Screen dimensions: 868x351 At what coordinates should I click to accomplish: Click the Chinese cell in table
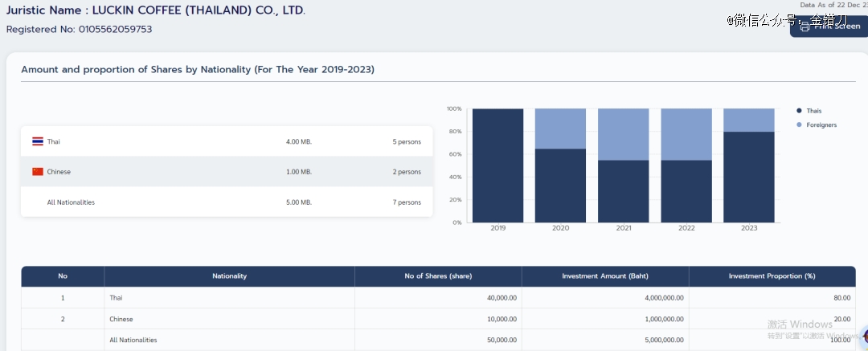(x=229, y=319)
